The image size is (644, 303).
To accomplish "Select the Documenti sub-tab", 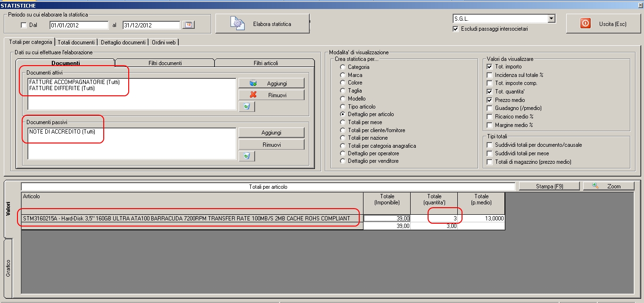I will click(x=66, y=63).
